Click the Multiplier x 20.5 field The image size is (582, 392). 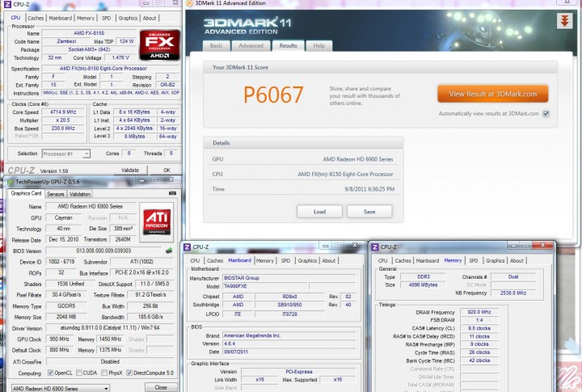[63, 120]
